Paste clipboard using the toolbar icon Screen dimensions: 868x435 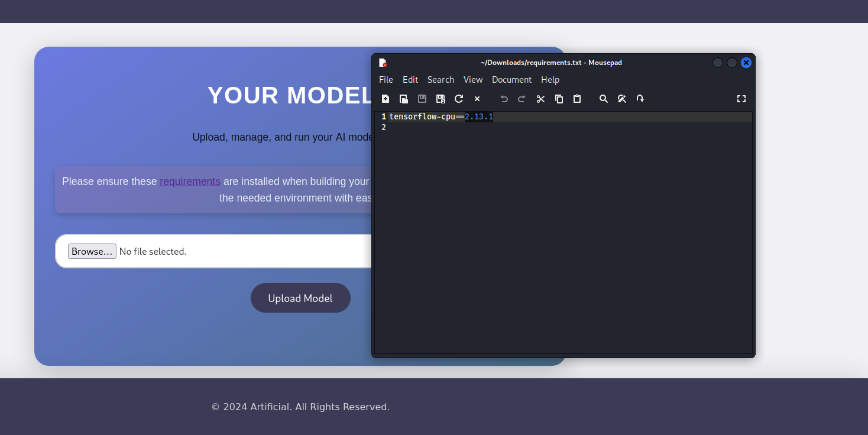[577, 99]
